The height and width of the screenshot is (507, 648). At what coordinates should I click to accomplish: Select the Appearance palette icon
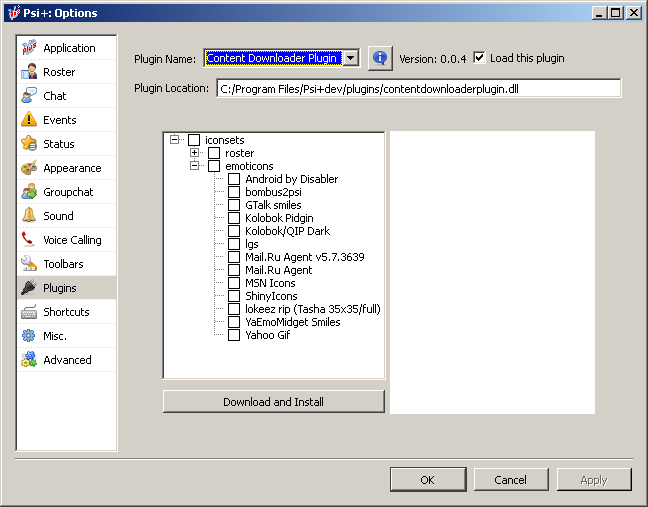click(29, 168)
